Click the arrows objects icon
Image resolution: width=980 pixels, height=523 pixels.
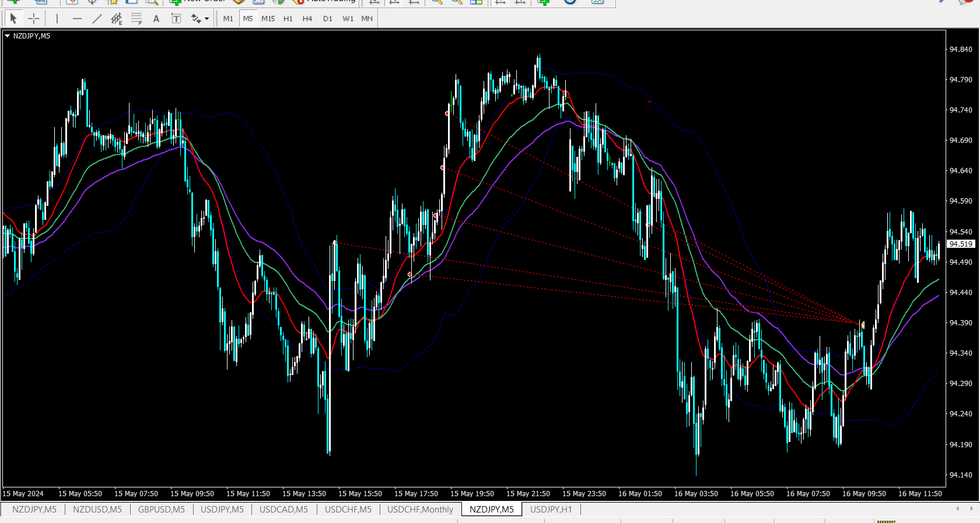196,19
